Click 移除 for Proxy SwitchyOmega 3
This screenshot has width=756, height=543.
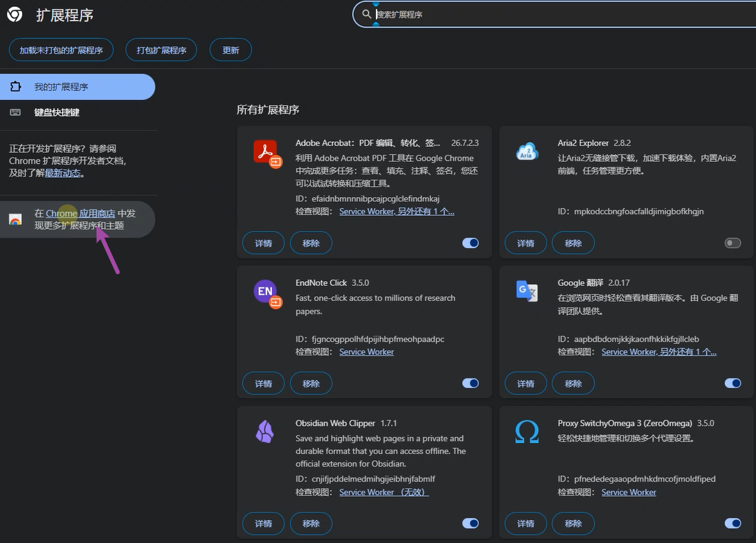tap(574, 523)
